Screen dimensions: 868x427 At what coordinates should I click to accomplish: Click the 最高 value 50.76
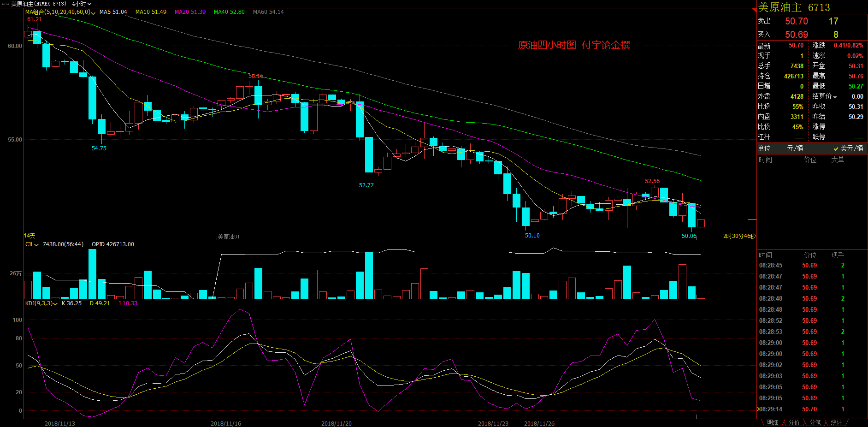coord(856,76)
